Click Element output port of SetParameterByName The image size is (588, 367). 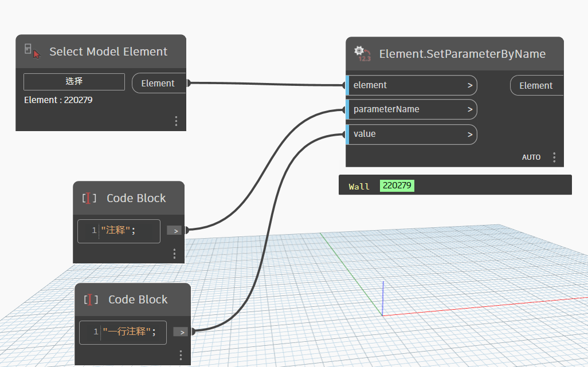click(536, 85)
